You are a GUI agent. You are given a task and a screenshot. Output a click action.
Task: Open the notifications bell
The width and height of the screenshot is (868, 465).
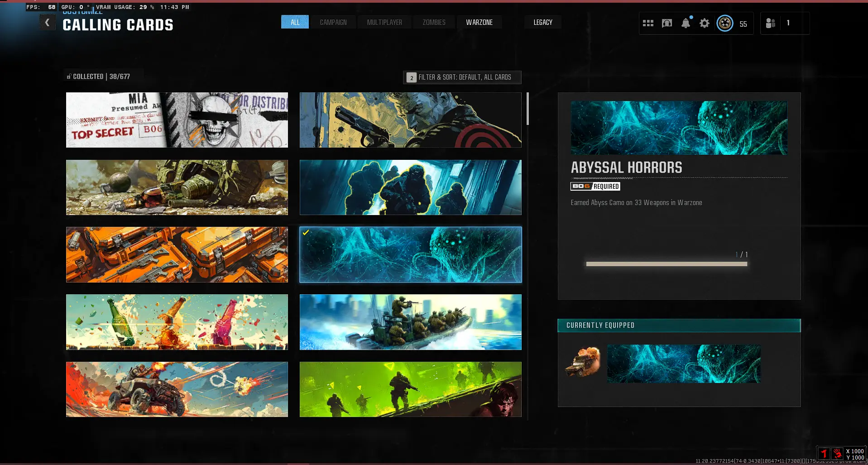(686, 23)
